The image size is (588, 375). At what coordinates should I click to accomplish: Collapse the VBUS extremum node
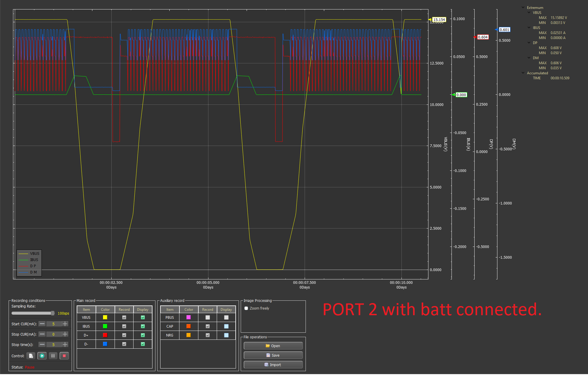tap(529, 12)
